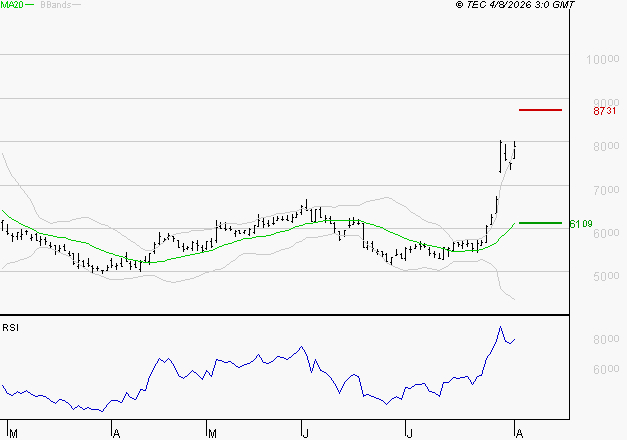The width and height of the screenshot is (627, 440).
Task: Click the RSI peak at far right
Action: [x=500, y=327]
